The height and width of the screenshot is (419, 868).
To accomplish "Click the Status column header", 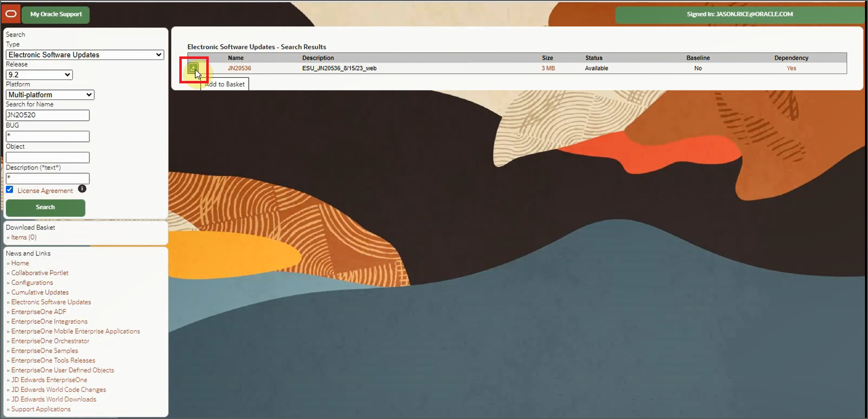I will pyautogui.click(x=594, y=58).
